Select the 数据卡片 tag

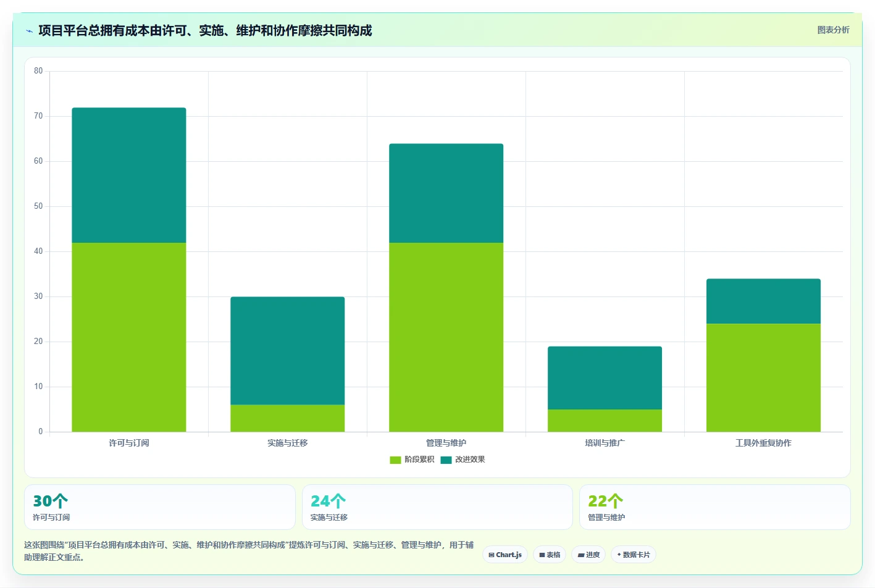[634, 555]
